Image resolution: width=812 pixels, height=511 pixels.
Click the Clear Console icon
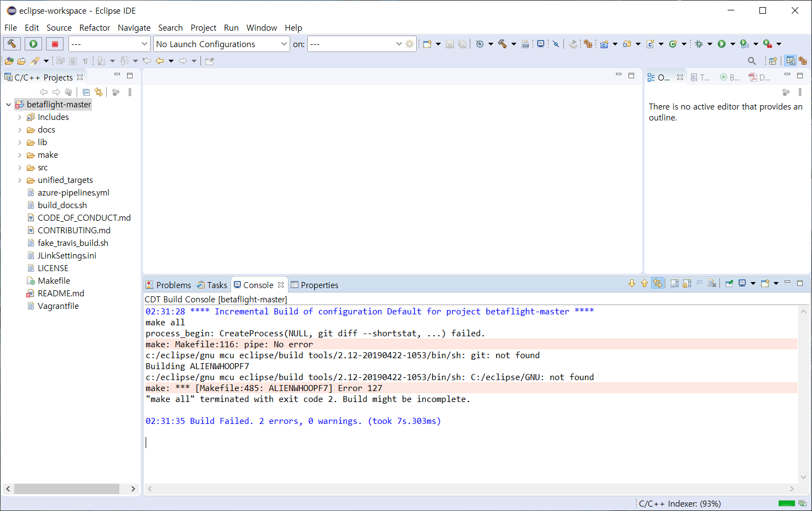coord(712,283)
